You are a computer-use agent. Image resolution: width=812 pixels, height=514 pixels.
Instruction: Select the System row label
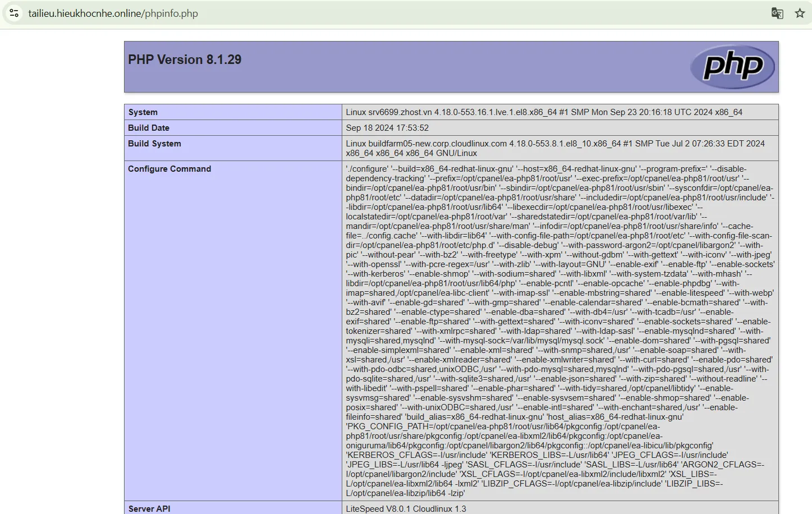(143, 112)
